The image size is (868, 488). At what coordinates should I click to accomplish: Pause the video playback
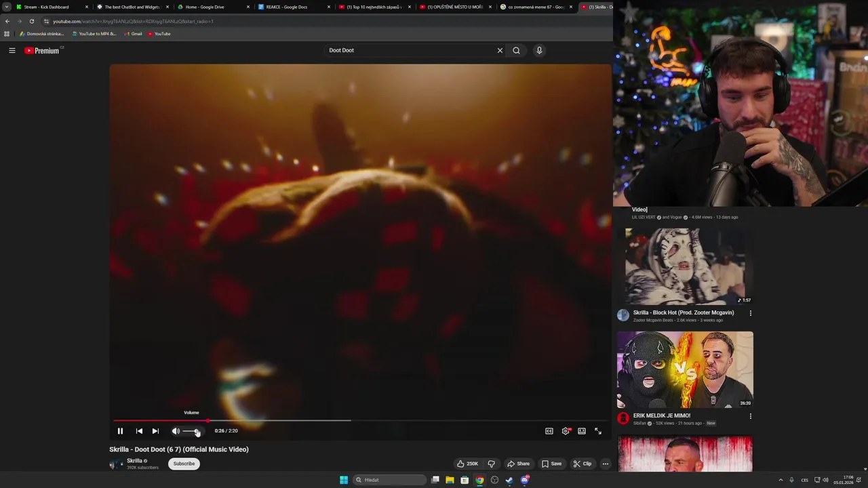[x=120, y=431]
